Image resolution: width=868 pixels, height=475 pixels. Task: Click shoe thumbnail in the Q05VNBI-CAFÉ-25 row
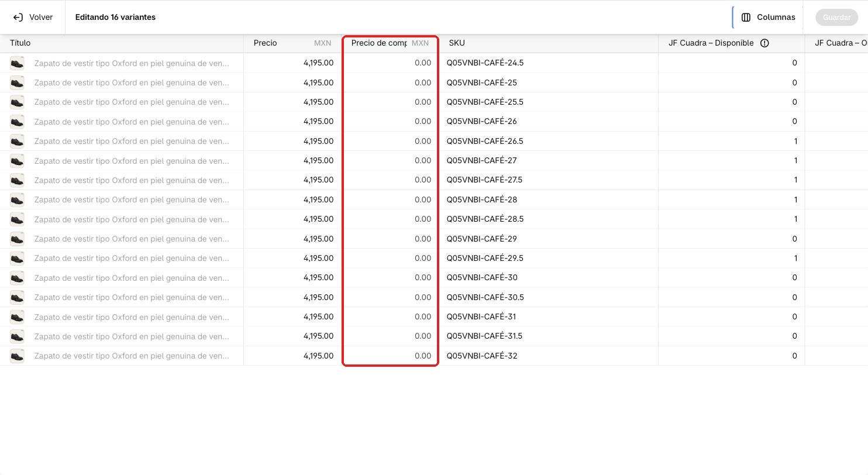(x=17, y=82)
